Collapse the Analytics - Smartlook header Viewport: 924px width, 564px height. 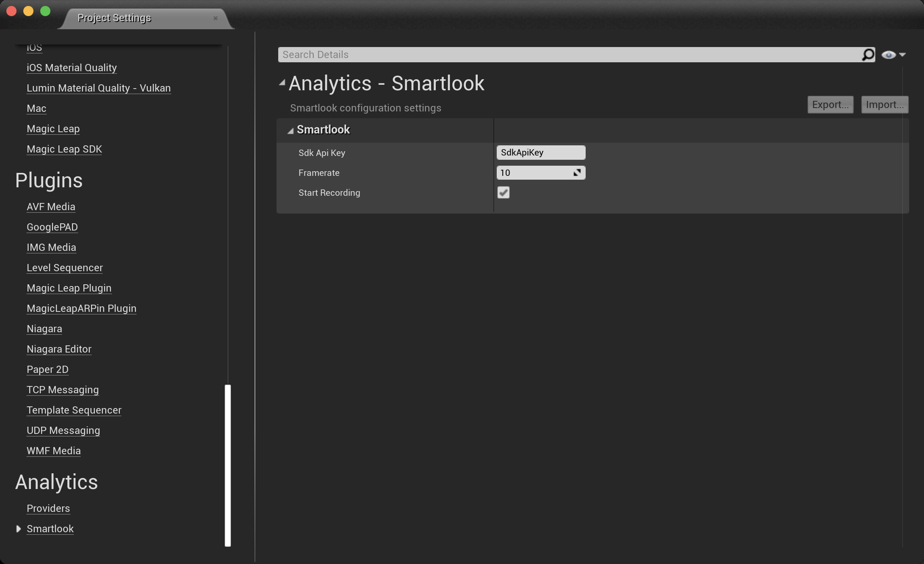[282, 83]
